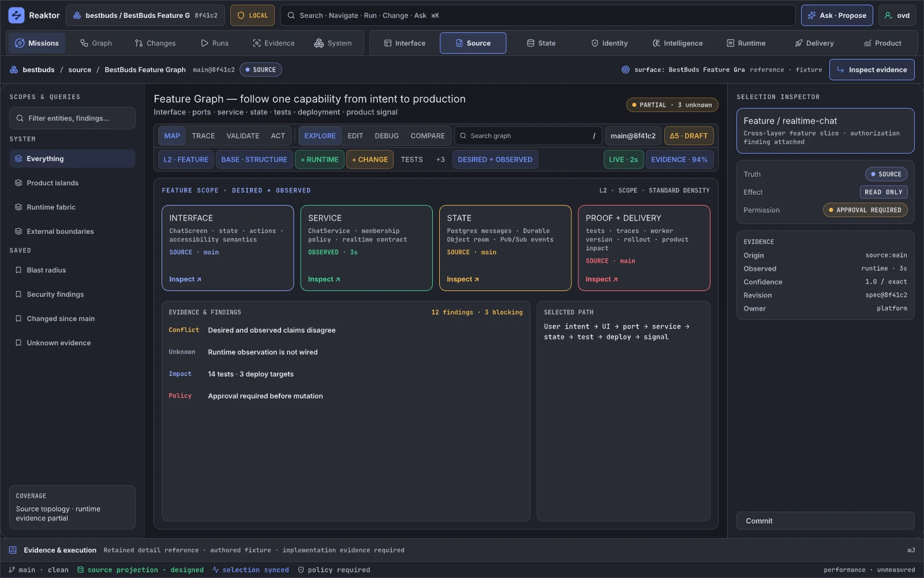Click Inspect on the SERVICE card

324,279
